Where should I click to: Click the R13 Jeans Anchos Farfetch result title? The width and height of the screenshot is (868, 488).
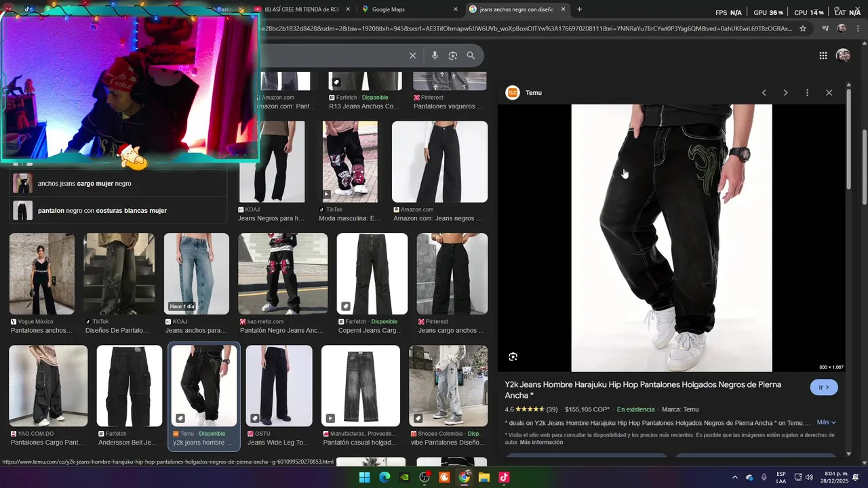tap(364, 106)
